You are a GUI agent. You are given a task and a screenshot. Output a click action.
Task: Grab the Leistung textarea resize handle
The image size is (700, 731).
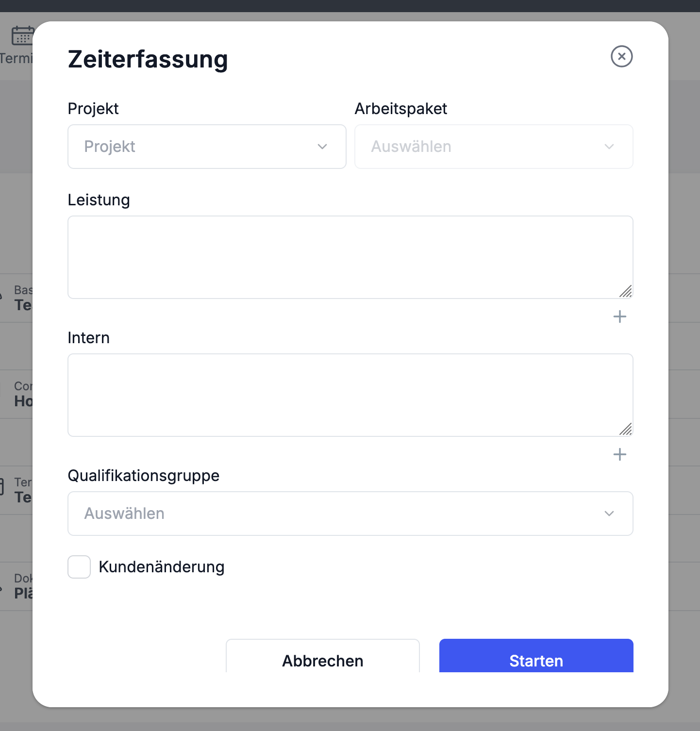pyautogui.click(x=626, y=292)
